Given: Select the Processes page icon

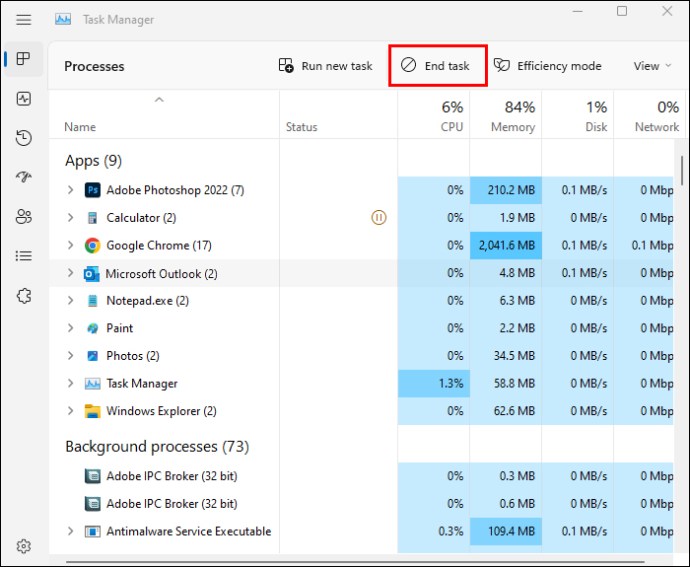Looking at the screenshot, I should click(24, 59).
